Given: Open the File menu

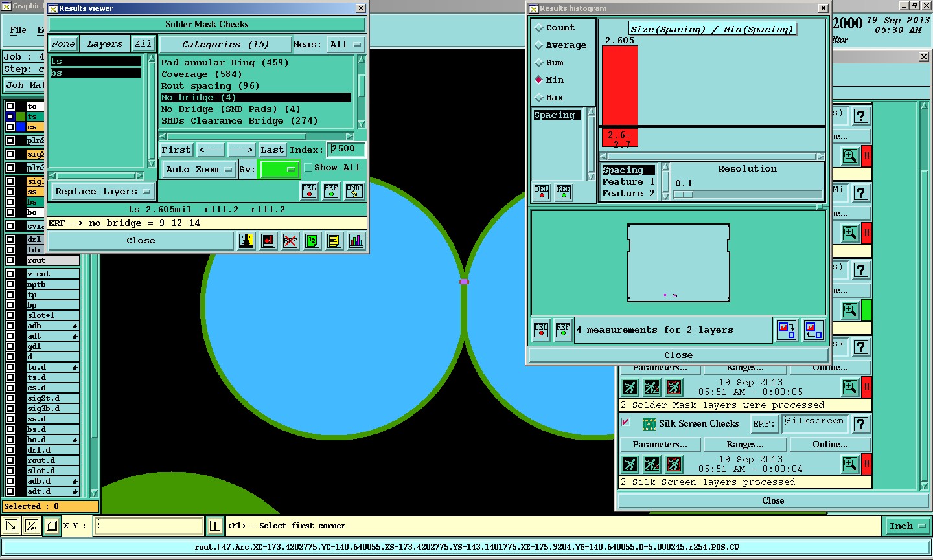Looking at the screenshot, I should [18, 30].
